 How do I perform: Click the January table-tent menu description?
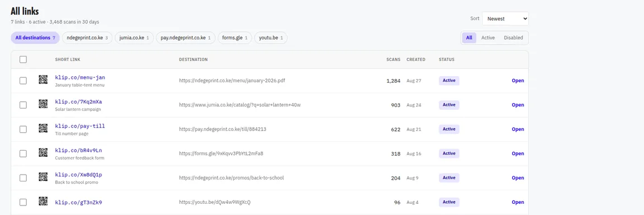80,85
